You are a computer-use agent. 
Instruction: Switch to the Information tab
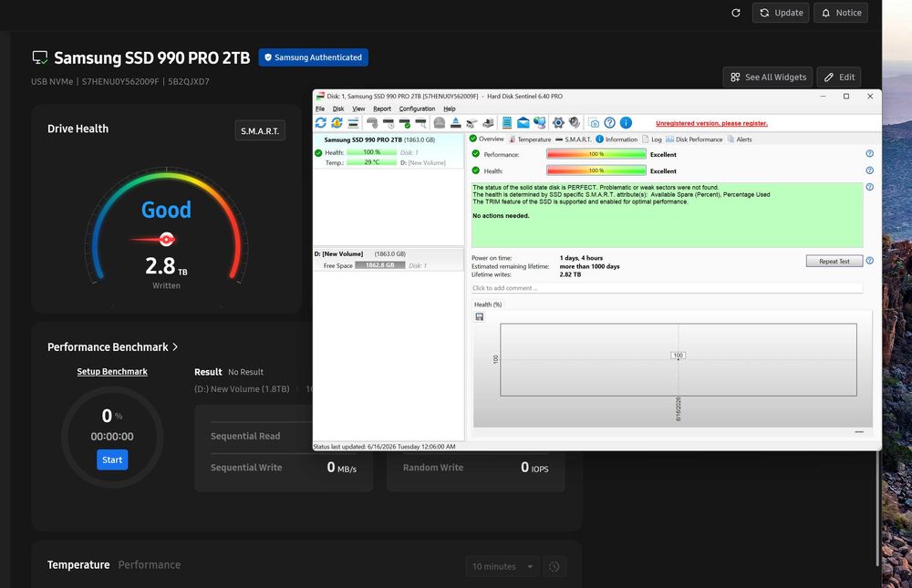617,139
